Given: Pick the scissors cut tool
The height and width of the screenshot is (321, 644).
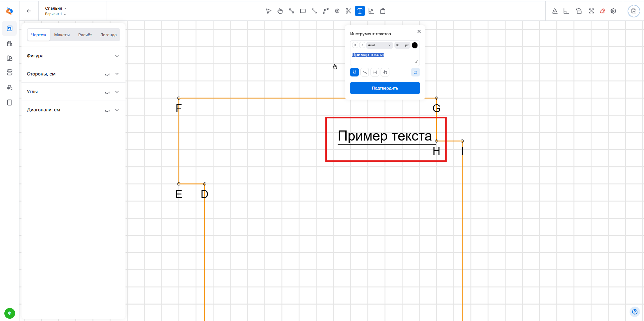Looking at the screenshot, I should click(348, 11).
